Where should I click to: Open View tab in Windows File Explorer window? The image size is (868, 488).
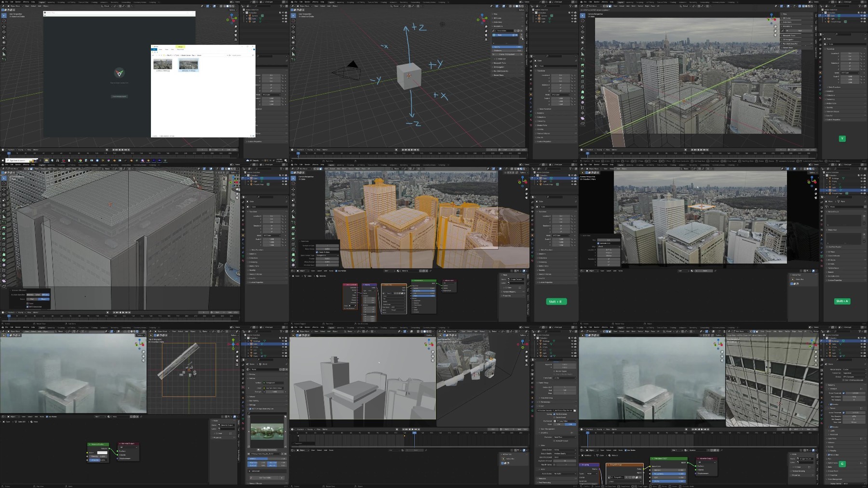coord(173,49)
